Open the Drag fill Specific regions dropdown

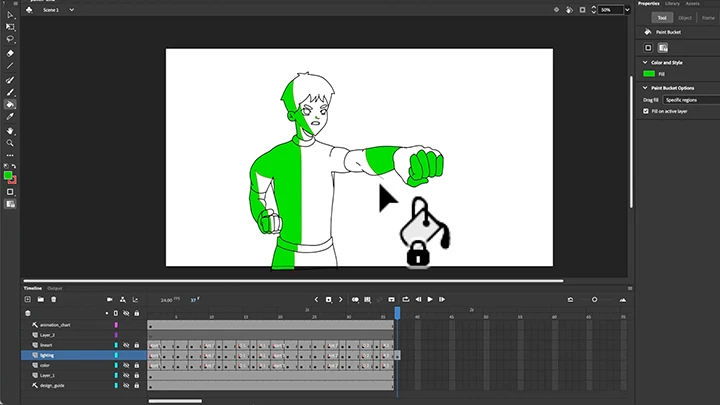point(691,100)
